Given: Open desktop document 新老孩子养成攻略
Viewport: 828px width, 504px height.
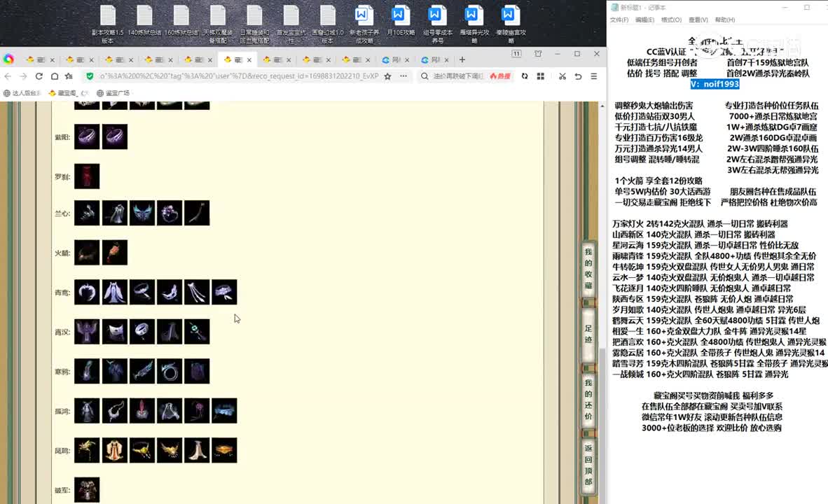Looking at the screenshot, I should point(364,24).
